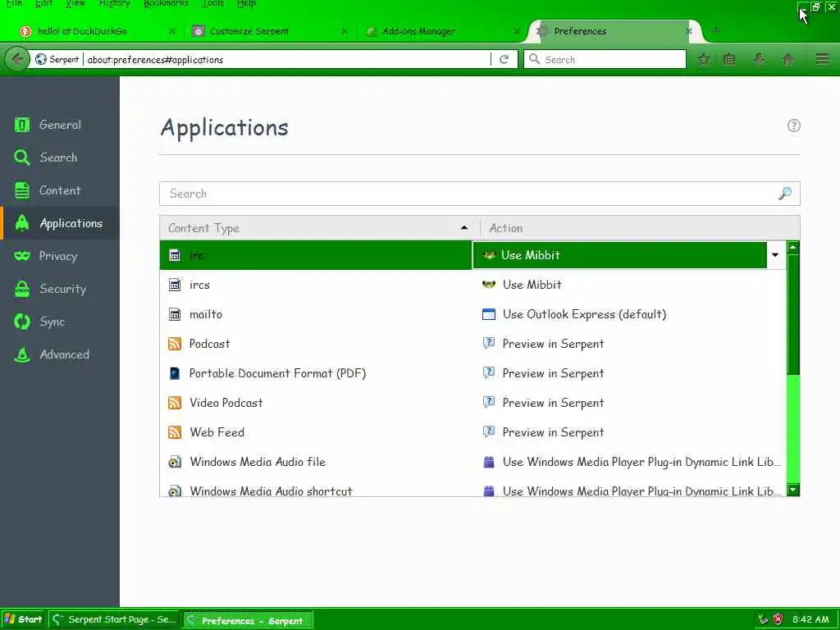Click the 8:42 AM clock
This screenshot has width=840, height=630.
coord(810,619)
